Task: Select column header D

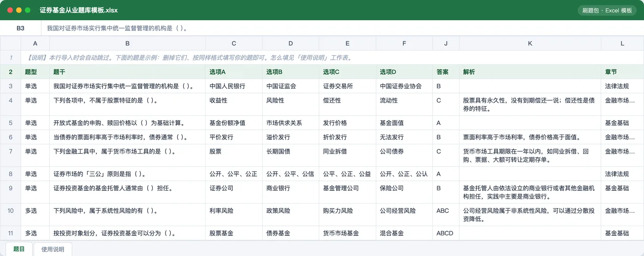Action: 291,43
